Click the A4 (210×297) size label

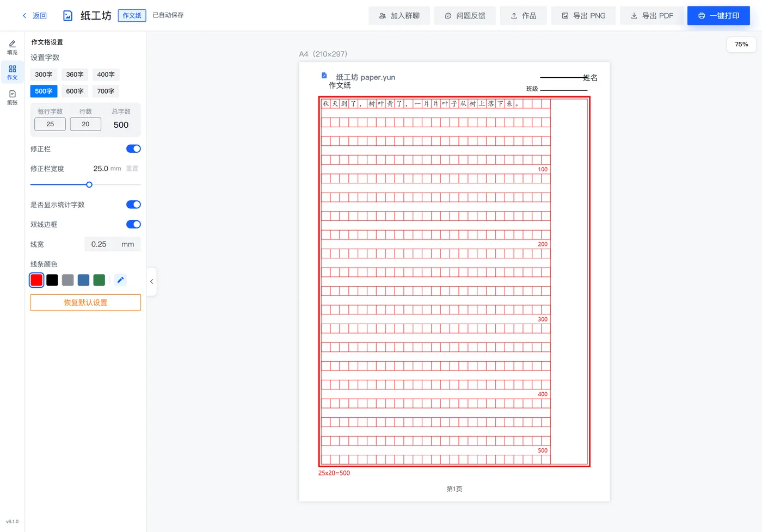point(323,54)
